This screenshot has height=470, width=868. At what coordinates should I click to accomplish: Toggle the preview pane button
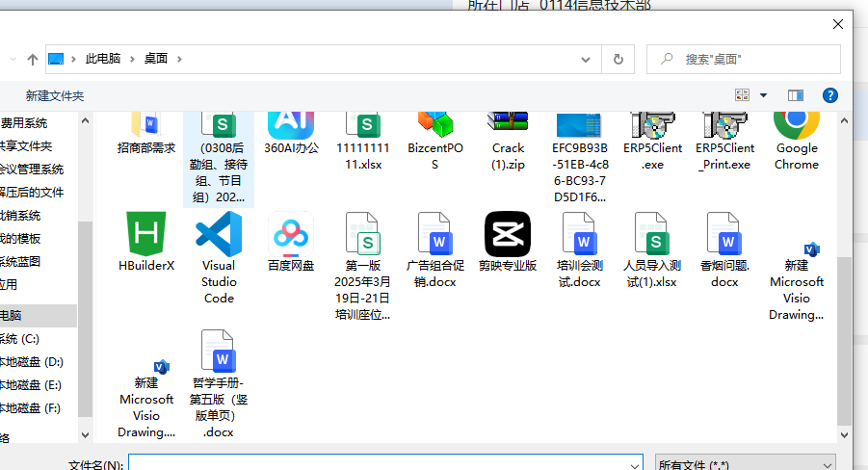tap(796, 95)
